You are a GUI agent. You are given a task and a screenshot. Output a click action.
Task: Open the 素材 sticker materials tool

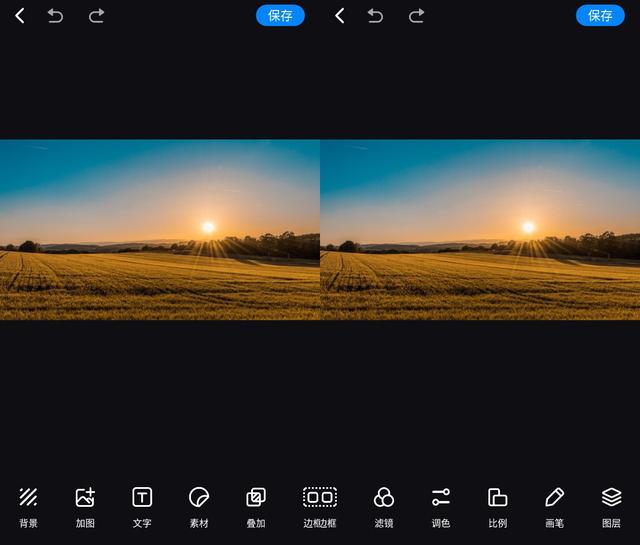(199, 505)
